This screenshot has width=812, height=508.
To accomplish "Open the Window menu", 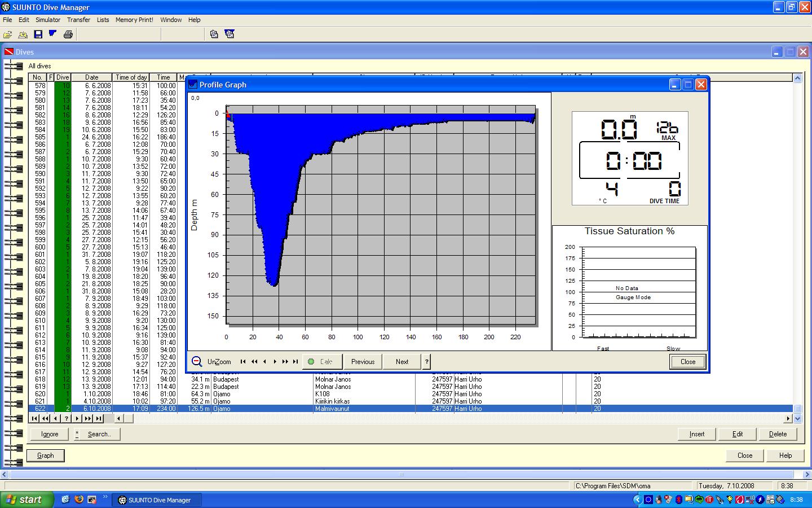I will point(171,20).
